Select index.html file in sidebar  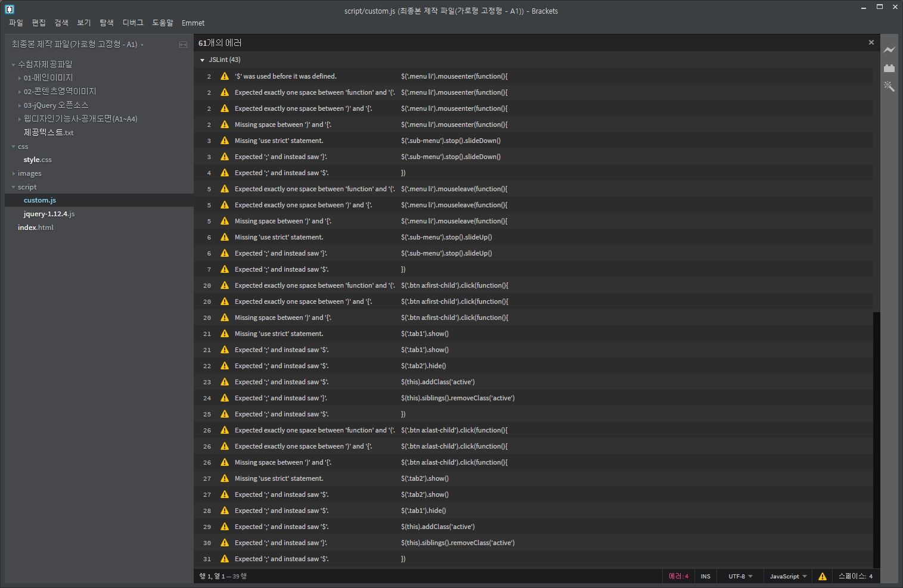36,228
